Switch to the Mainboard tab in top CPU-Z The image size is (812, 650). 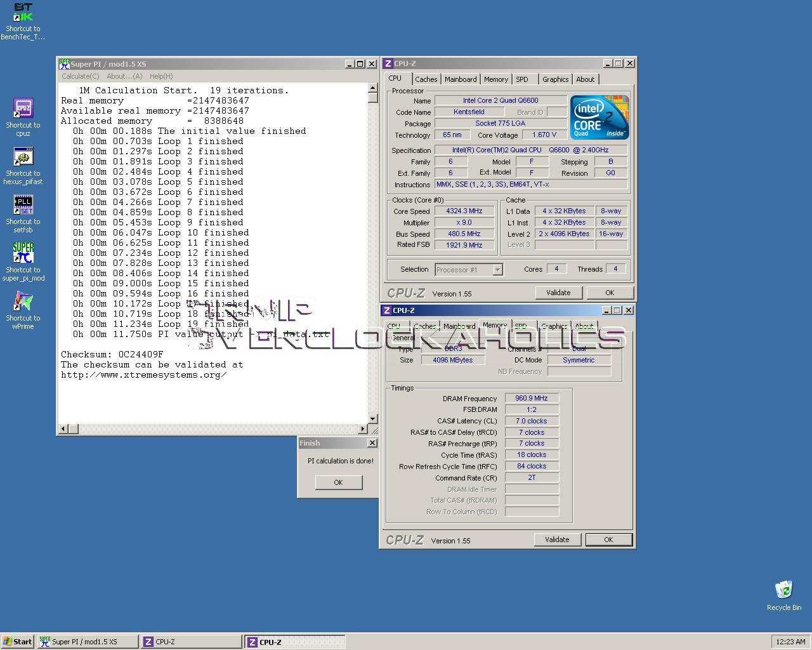click(461, 79)
